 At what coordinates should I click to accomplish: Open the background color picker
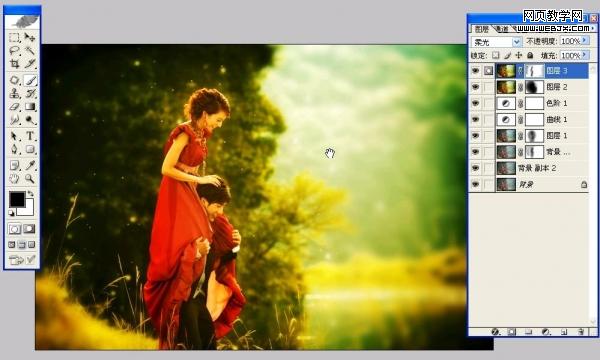pos(28,210)
